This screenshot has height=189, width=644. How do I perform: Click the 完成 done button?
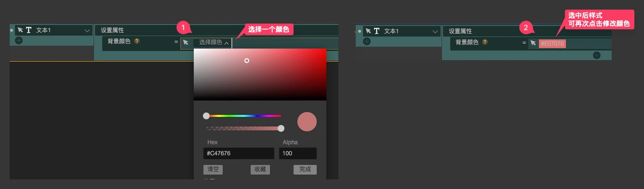click(x=305, y=169)
